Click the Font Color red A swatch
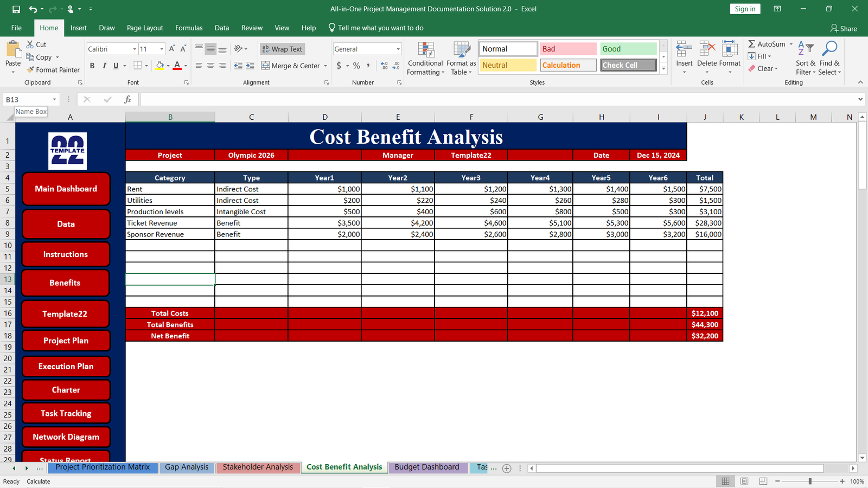868x488 pixels. [177, 66]
